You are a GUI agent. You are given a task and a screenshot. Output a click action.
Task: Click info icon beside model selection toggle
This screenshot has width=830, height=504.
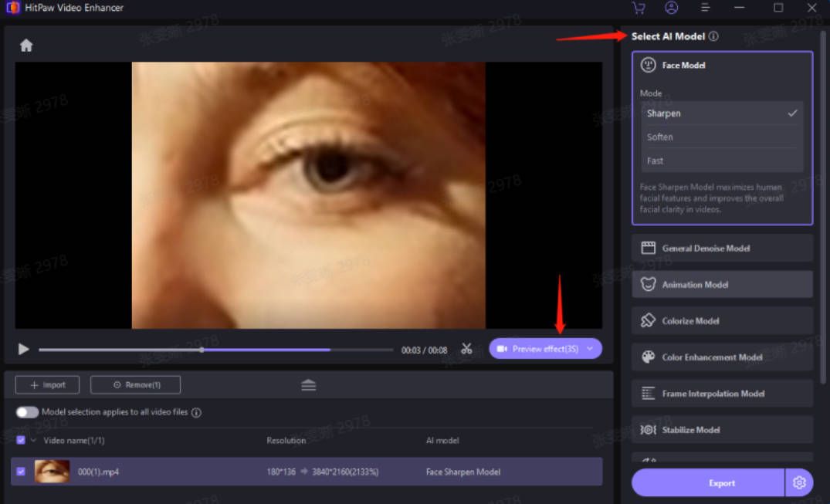(x=196, y=412)
